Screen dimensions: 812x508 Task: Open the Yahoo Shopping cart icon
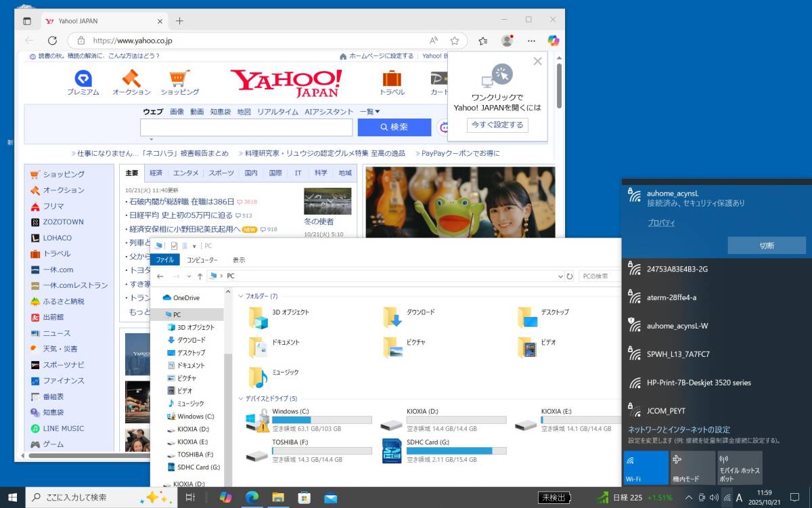tap(179, 78)
